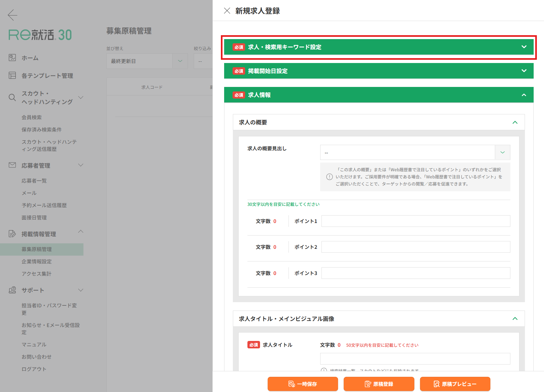Click the 原稿プレビュー button
This screenshot has height=392, width=544.
click(x=455, y=384)
